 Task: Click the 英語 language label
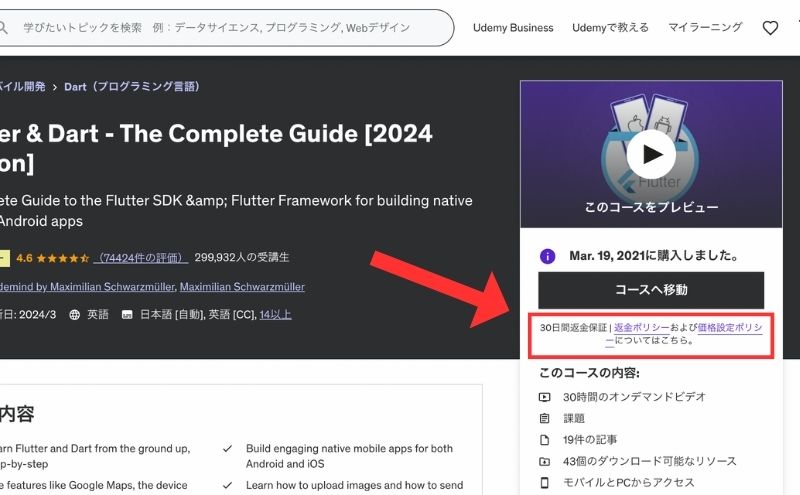pos(97,314)
